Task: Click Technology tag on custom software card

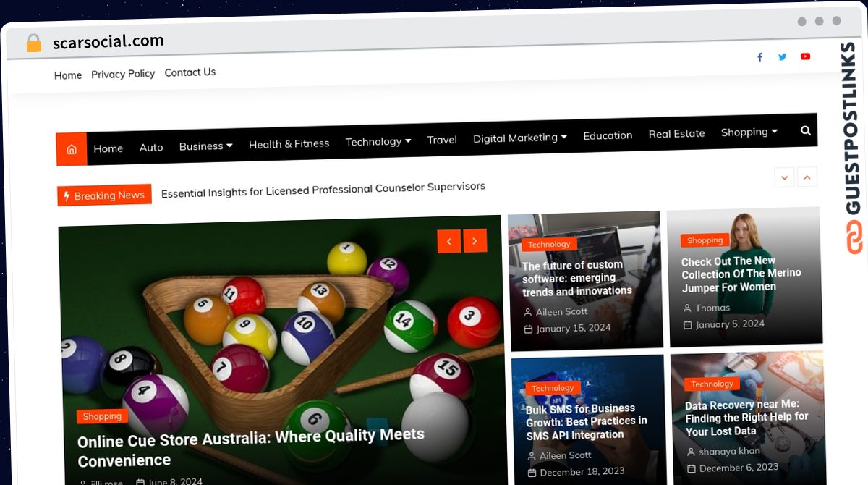Action: 549,244
